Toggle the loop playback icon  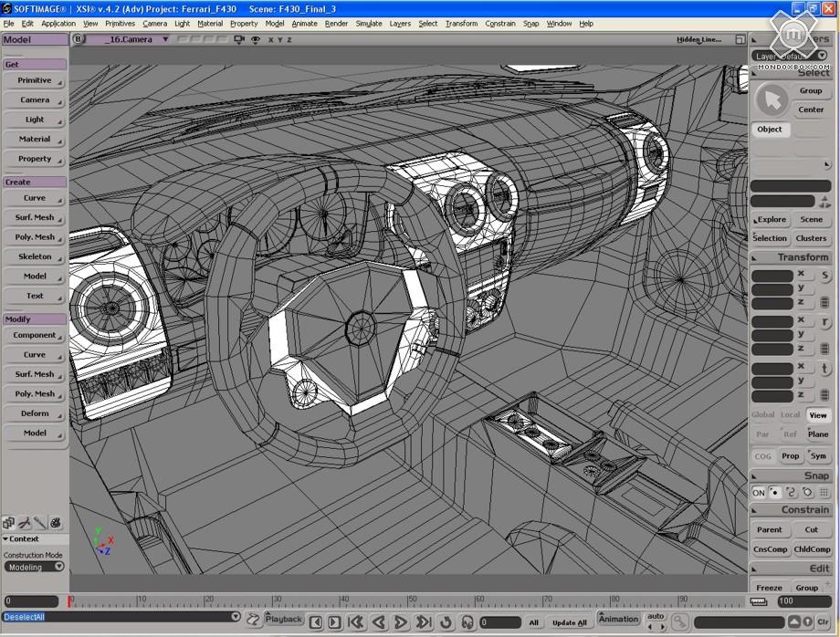446,622
